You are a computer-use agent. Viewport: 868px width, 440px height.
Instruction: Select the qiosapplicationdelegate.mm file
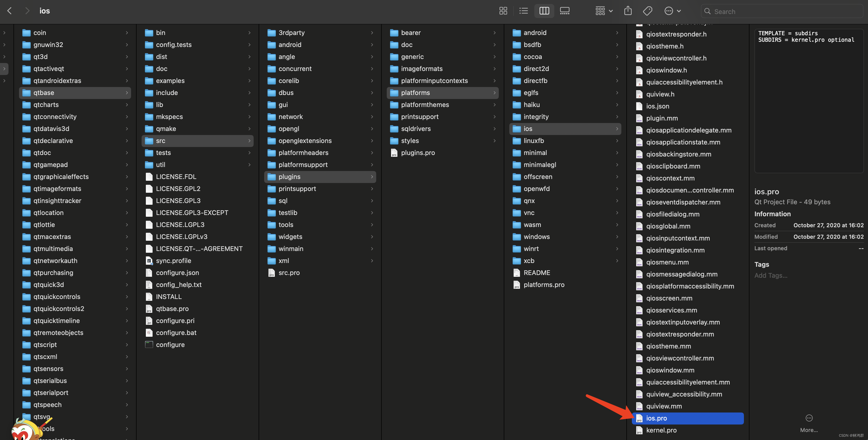(x=687, y=130)
